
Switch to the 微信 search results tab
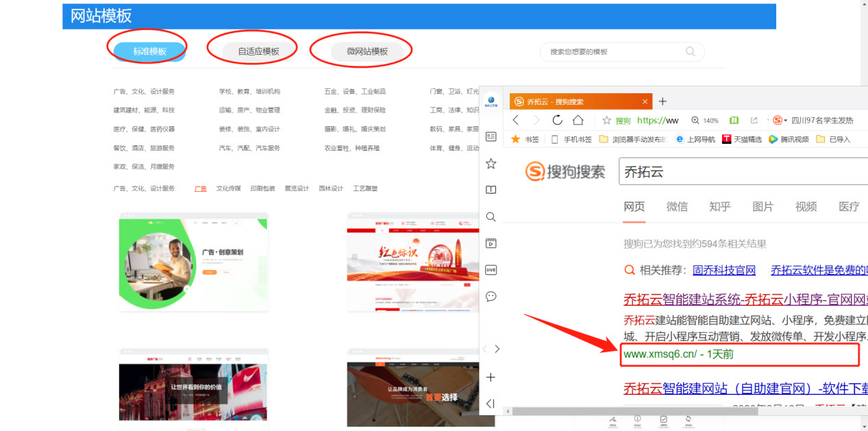(677, 206)
